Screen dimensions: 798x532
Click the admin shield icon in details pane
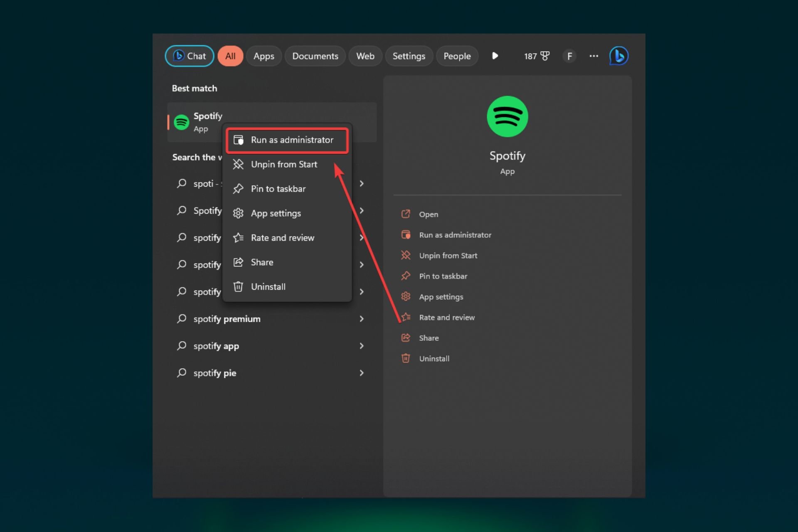click(406, 235)
